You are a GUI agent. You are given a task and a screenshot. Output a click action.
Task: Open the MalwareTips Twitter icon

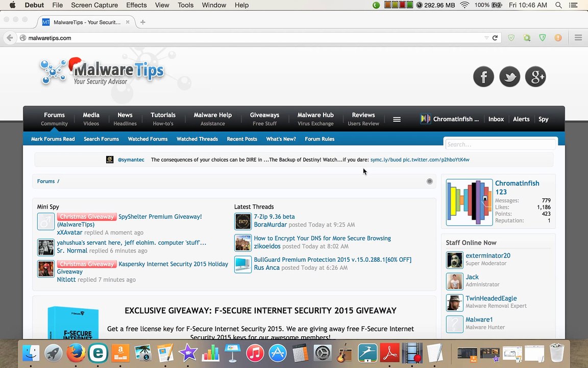click(x=509, y=77)
